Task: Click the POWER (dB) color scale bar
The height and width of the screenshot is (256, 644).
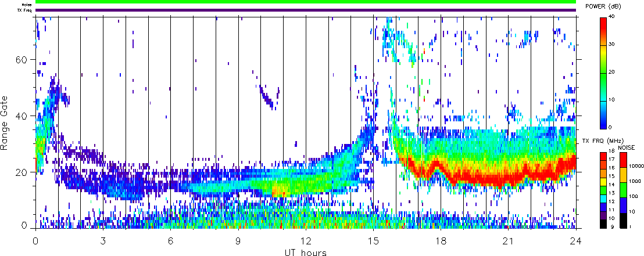Action: 603,74
